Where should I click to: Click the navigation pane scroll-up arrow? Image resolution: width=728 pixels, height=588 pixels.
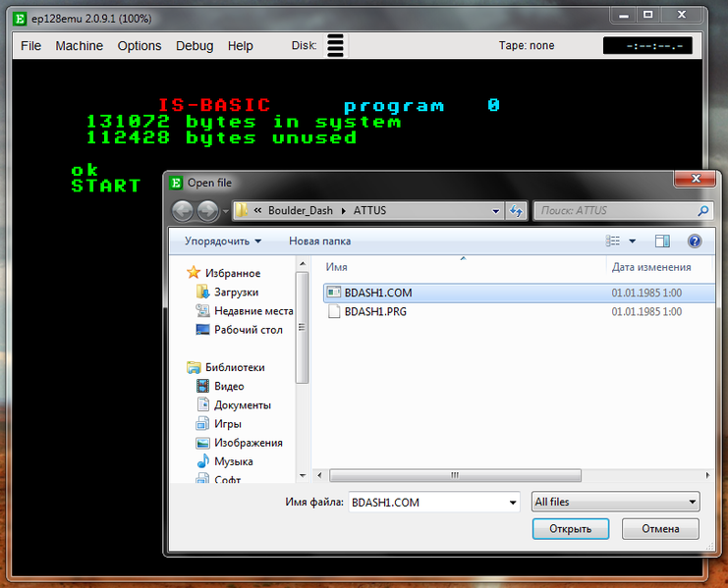[x=303, y=264]
